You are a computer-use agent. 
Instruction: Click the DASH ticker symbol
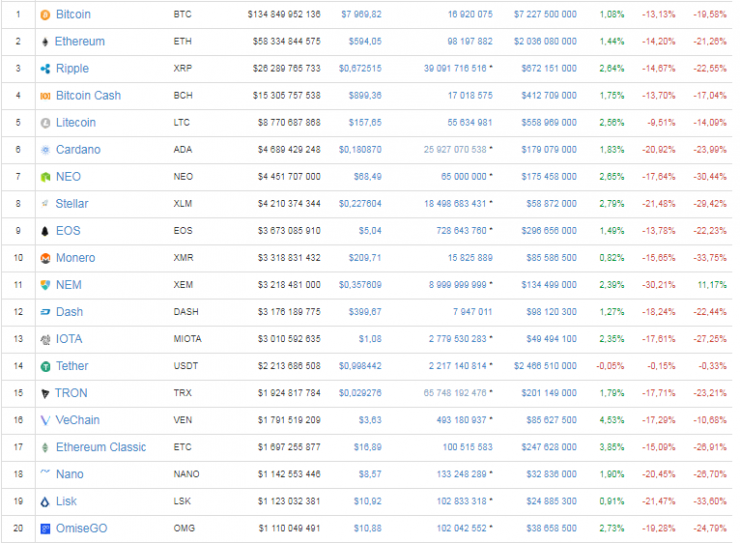pyautogui.click(x=186, y=312)
